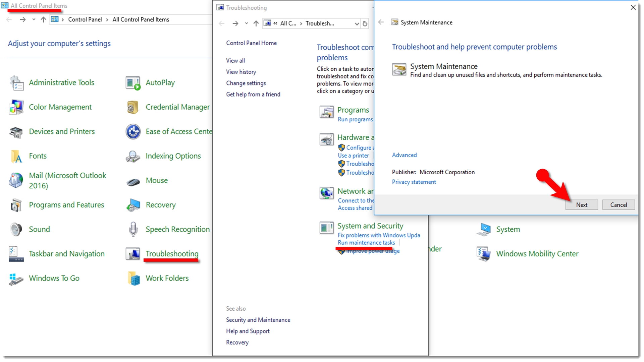
Task: Open the Devices and Printers icon
Action: click(x=16, y=132)
